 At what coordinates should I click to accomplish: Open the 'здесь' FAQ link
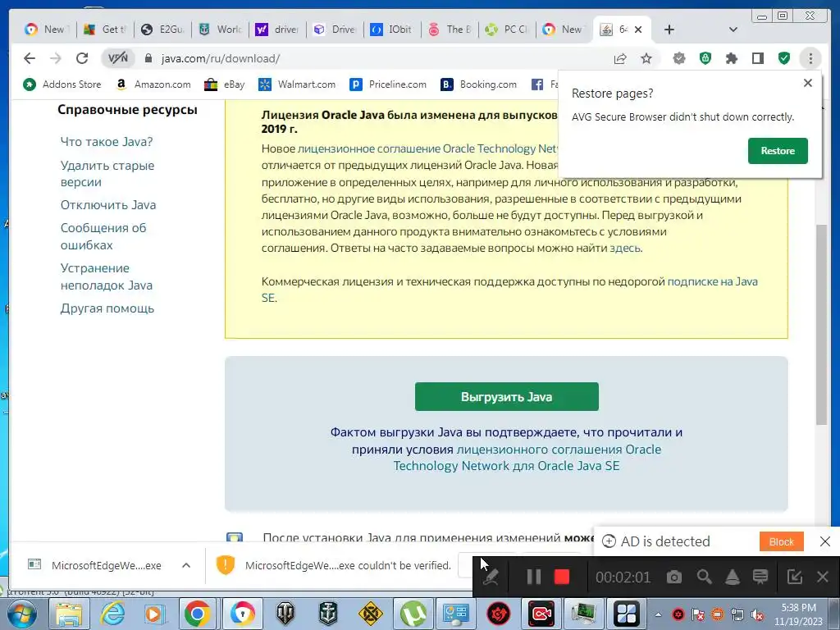pyautogui.click(x=625, y=248)
